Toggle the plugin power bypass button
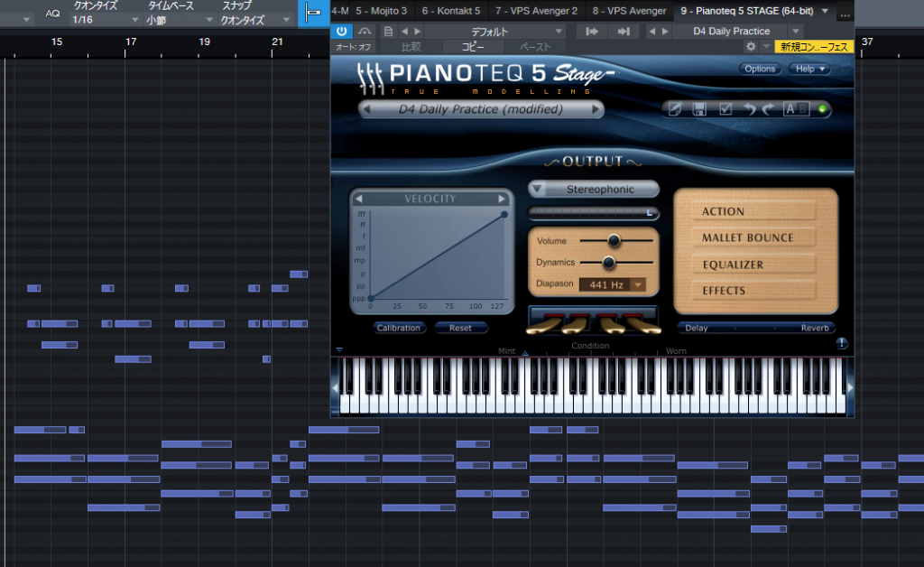924x567 pixels. point(342,31)
